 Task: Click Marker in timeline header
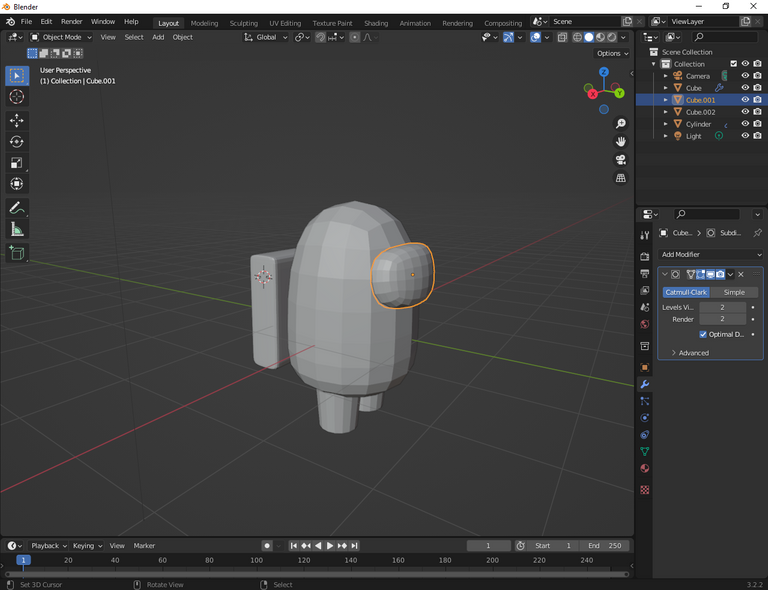click(144, 545)
